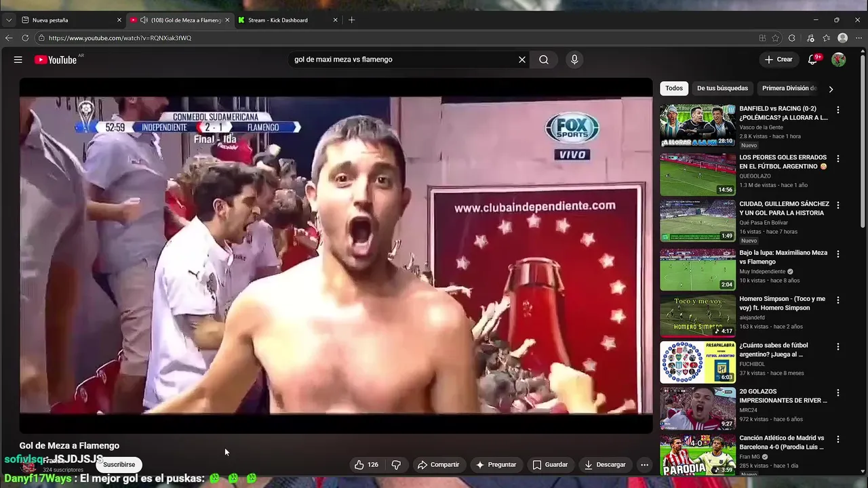Close the Nueva pestaña tab

pos(120,20)
